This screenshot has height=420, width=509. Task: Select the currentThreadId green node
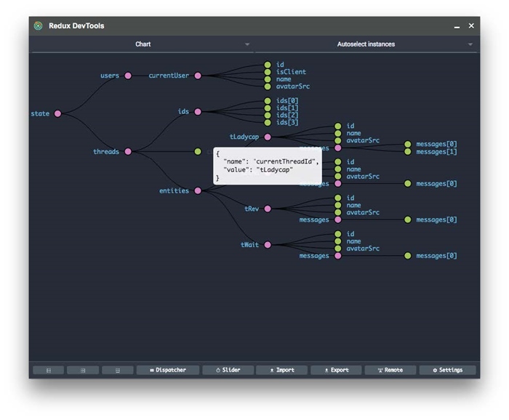tap(198, 152)
